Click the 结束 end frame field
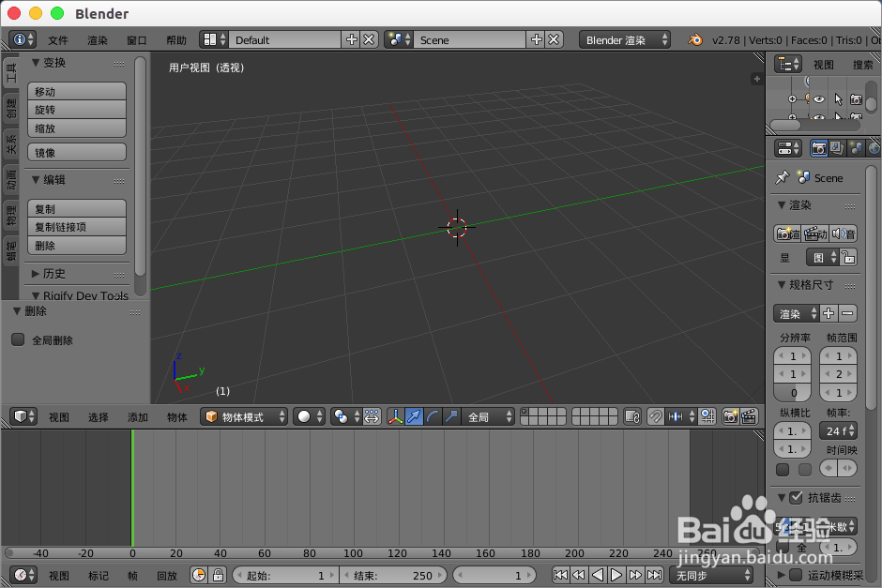Viewport: 882px width, 588px height. [x=394, y=575]
